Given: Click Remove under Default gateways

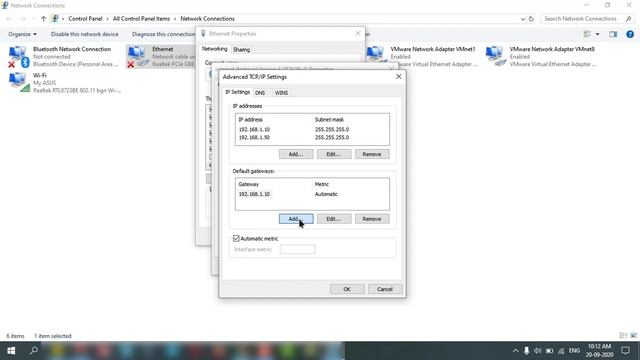Looking at the screenshot, I should pyautogui.click(x=372, y=219).
